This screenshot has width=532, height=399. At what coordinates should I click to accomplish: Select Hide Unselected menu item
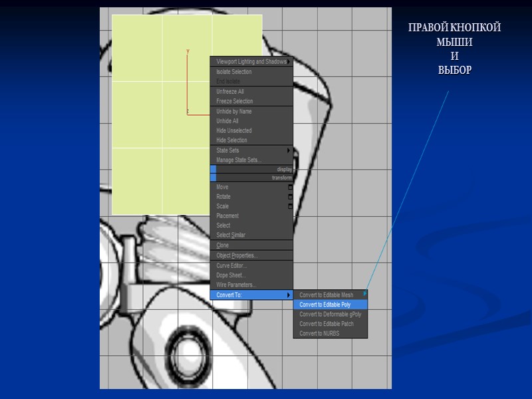coord(251,130)
